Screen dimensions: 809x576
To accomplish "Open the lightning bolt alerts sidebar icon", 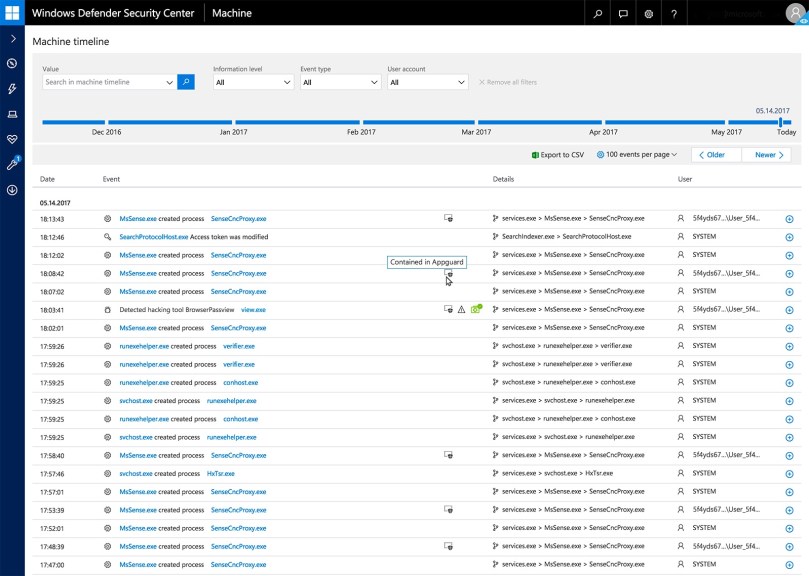I will point(12,89).
